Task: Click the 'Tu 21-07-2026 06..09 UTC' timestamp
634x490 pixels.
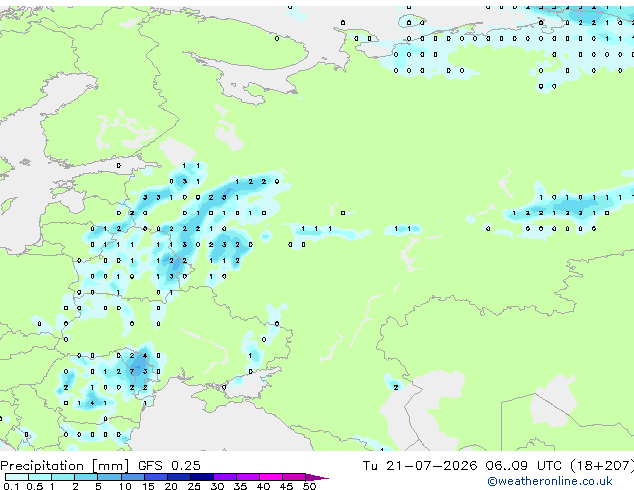Action: pos(462,466)
